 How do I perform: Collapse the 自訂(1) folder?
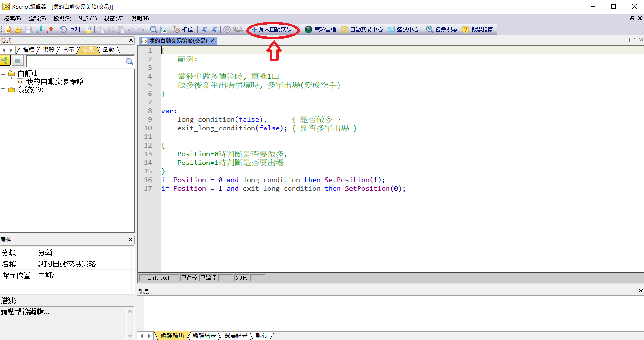click(4, 73)
